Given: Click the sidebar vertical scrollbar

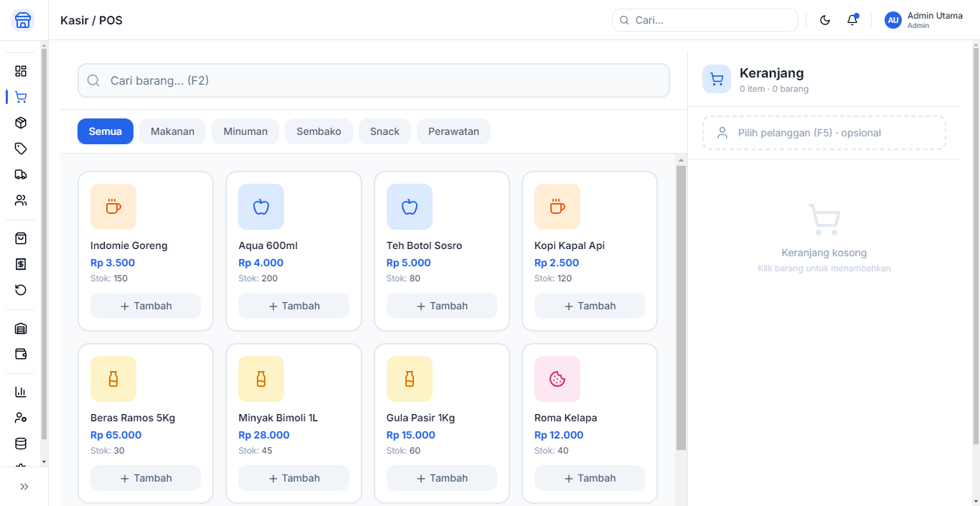Looking at the screenshot, I should pyautogui.click(x=44, y=244).
